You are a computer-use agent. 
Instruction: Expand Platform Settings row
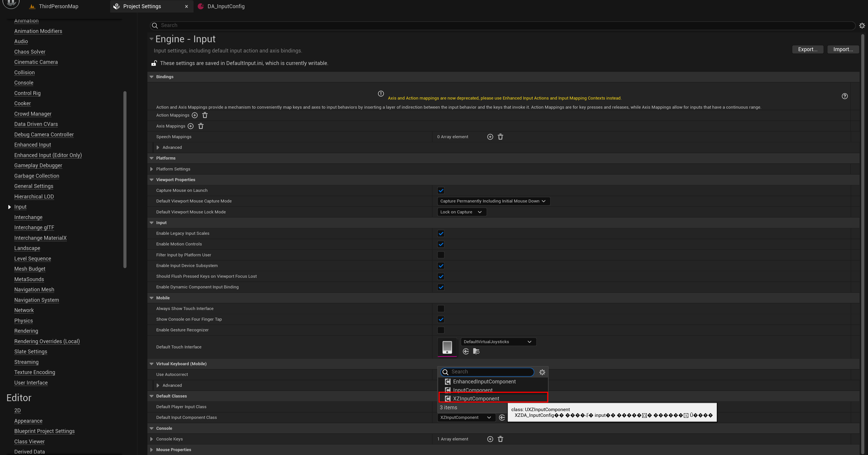tap(152, 169)
